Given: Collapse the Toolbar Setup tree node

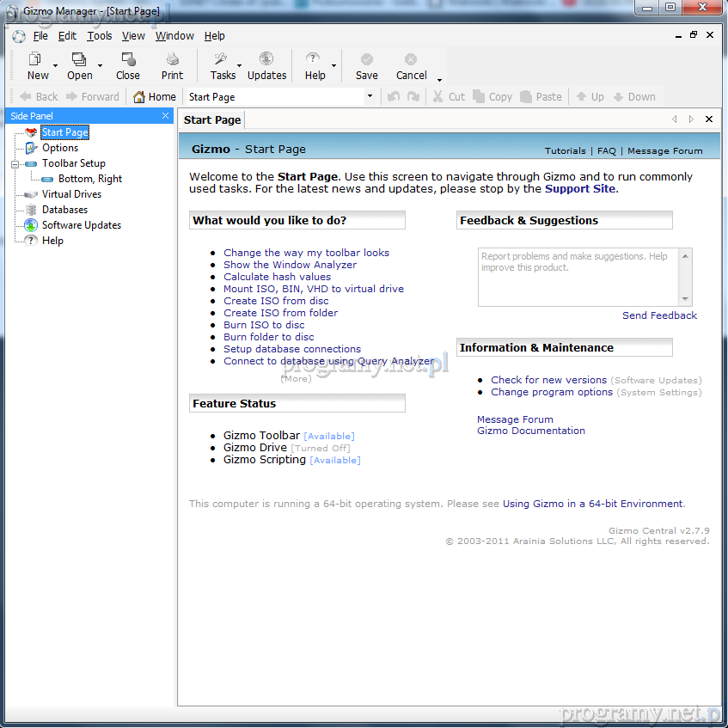Looking at the screenshot, I should click(x=15, y=163).
